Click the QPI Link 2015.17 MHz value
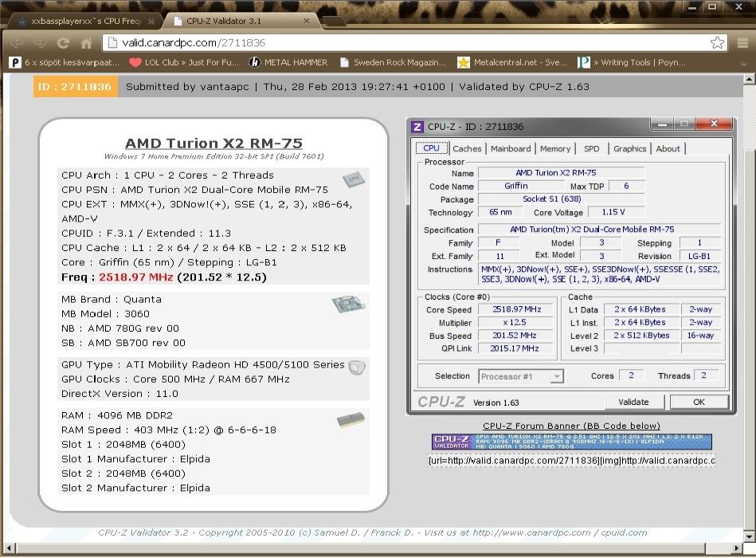 [516, 348]
